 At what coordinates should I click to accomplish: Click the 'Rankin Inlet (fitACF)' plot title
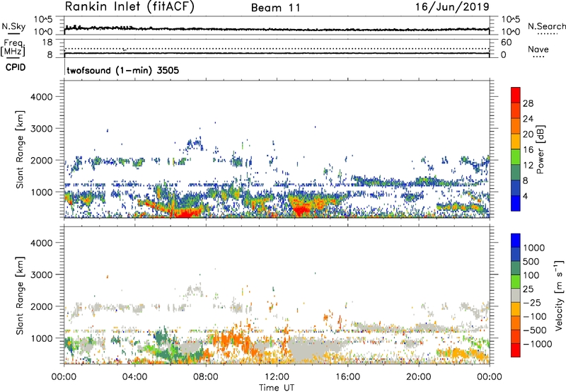pos(129,6)
